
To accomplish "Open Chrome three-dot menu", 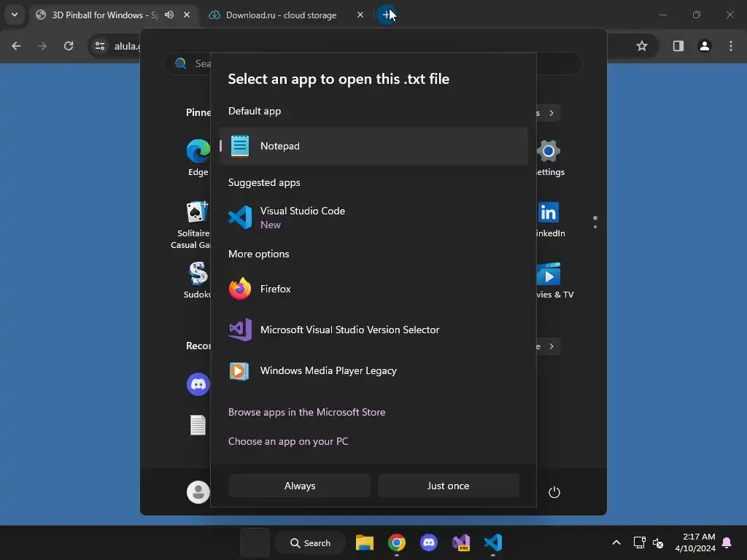I will tap(731, 46).
